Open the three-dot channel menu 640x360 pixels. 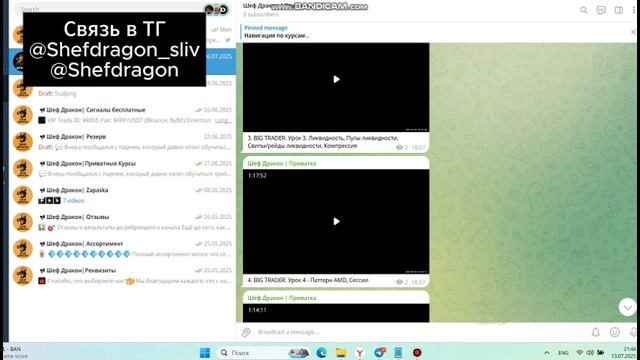click(634, 10)
